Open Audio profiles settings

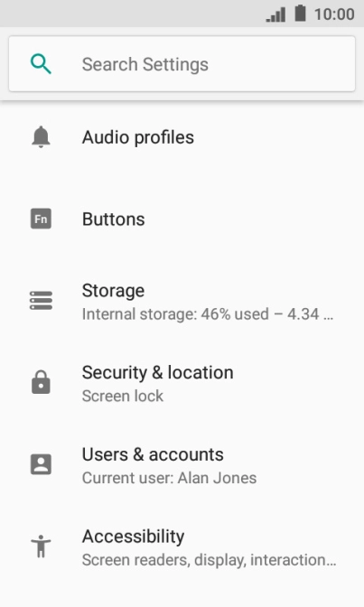click(182, 137)
